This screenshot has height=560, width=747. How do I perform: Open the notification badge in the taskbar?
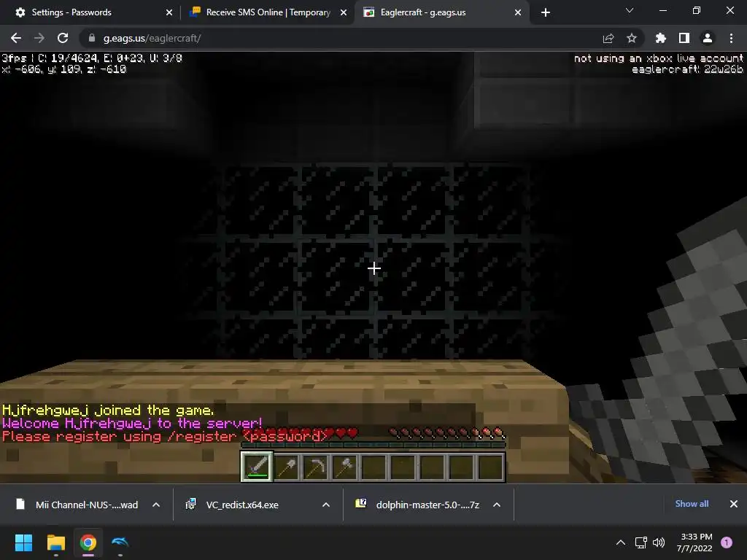click(x=727, y=542)
